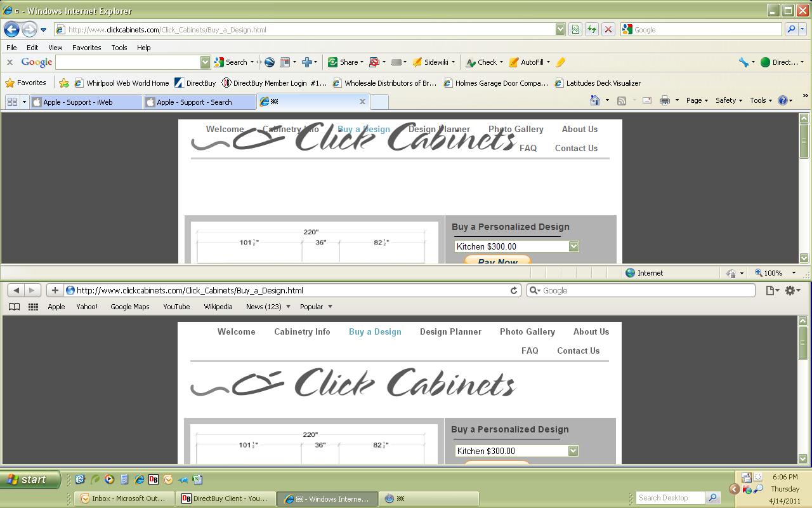The width and height of the screenshot is (812, 508).
Task: Show all bookmarks in Safari
Action: coord(14,307)
